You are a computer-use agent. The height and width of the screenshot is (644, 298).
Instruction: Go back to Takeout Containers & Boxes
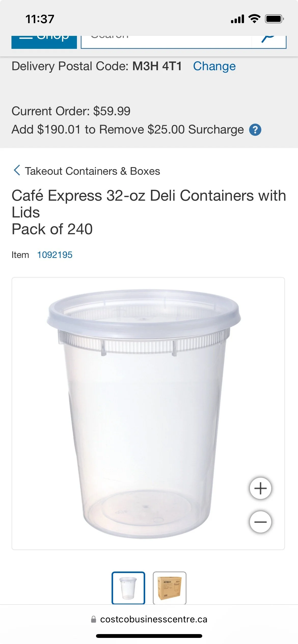pos(92,171)
